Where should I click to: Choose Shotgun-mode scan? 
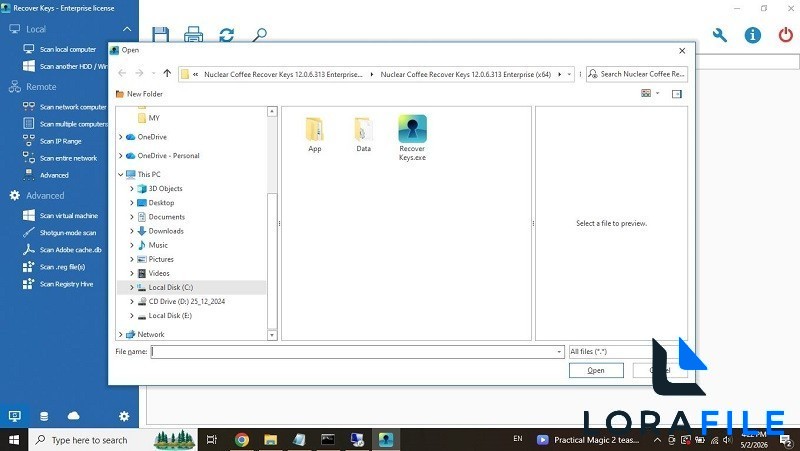click(x=60, y=233)
